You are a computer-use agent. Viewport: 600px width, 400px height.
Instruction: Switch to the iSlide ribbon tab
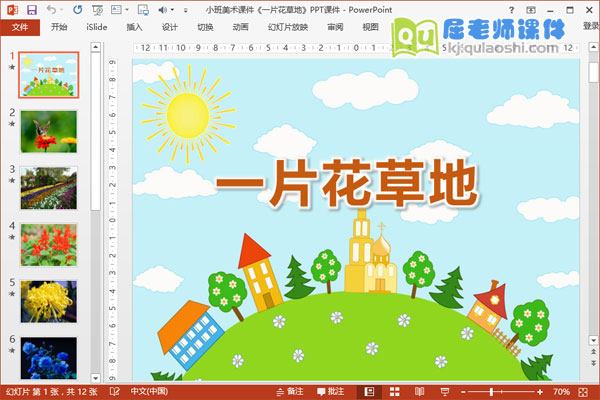click(96, 27)
